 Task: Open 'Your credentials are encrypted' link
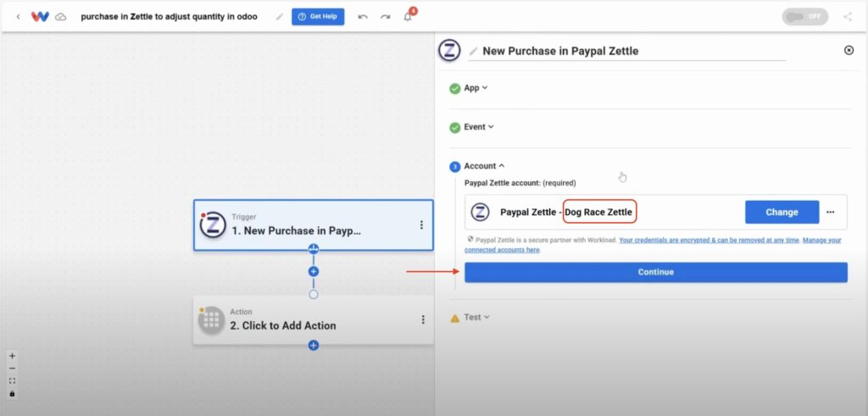pos(709,241)
